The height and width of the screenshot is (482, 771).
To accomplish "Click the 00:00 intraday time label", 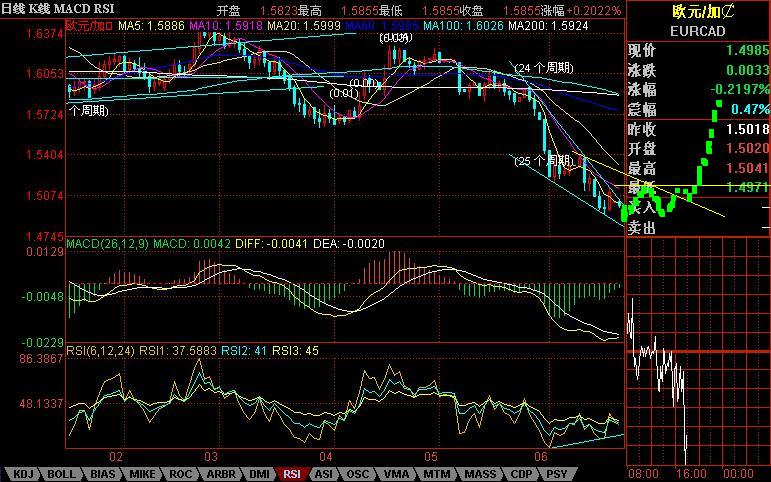I will tap(739, 474).
